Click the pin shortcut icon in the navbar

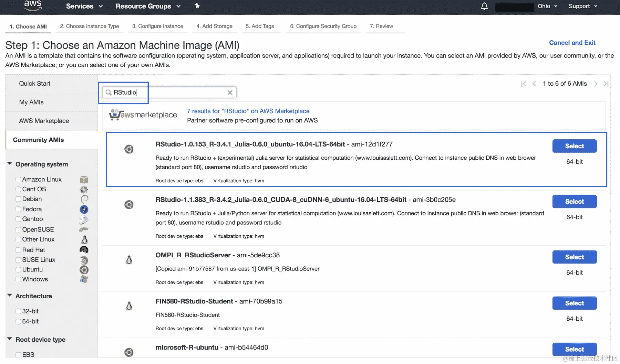click(197, 6)
